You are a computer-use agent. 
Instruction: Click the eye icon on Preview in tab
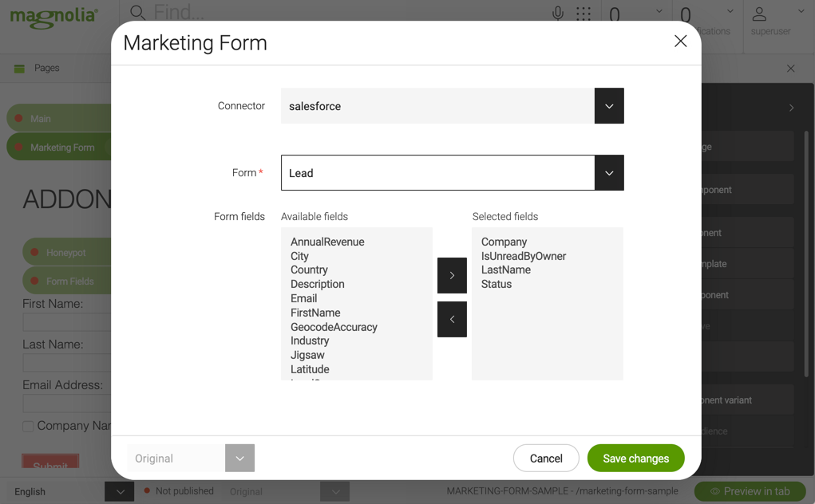coord(717,491)
